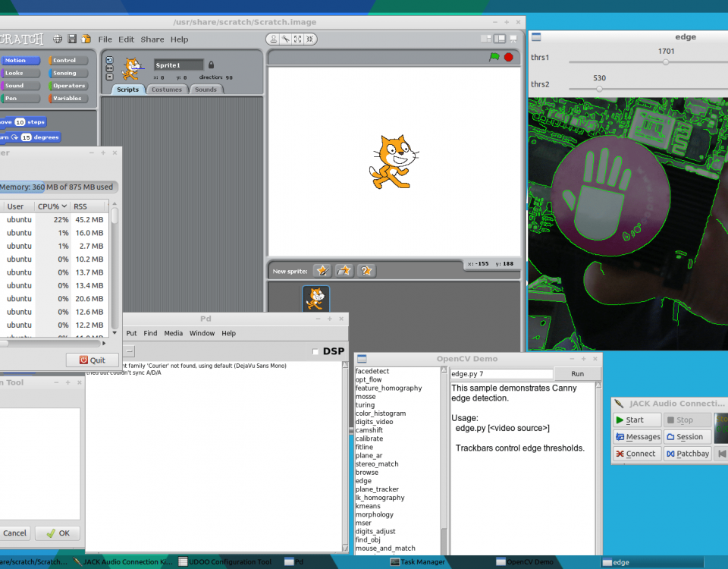Click the floppy disk save icon in Scratch
This screenshot has width=728, height=569.
(x=72, y=39)
